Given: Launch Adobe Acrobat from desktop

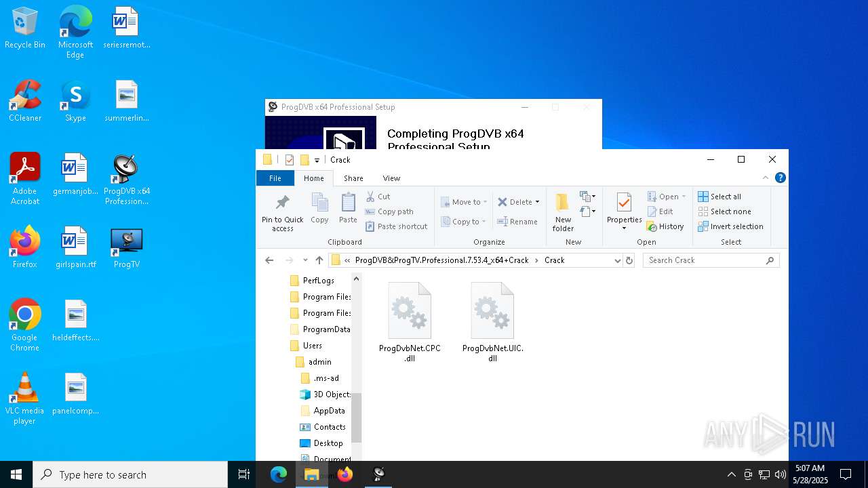Looking at the screenshot, I should [25, 179].
